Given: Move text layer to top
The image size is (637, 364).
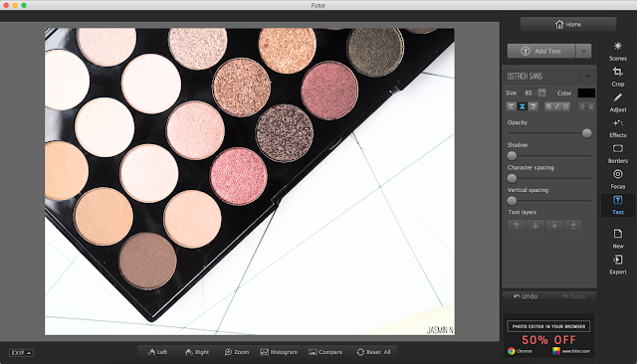Looking at the screenshot, I should 554,225.
